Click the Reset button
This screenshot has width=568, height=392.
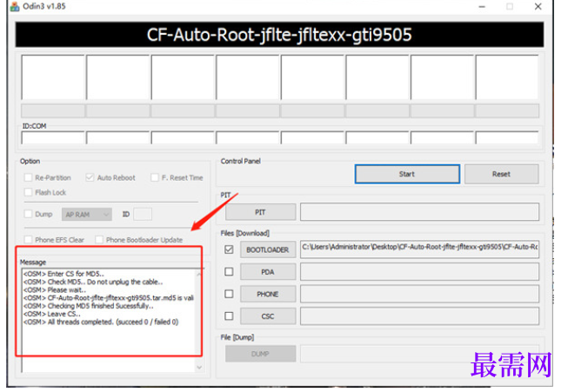[501, 174]
